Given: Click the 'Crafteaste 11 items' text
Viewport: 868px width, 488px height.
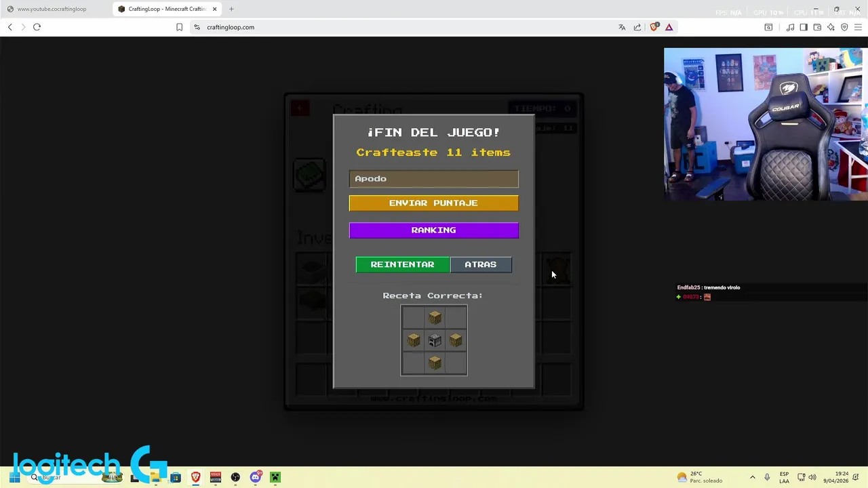Looking at the screenshot, I should click(433, 152).
